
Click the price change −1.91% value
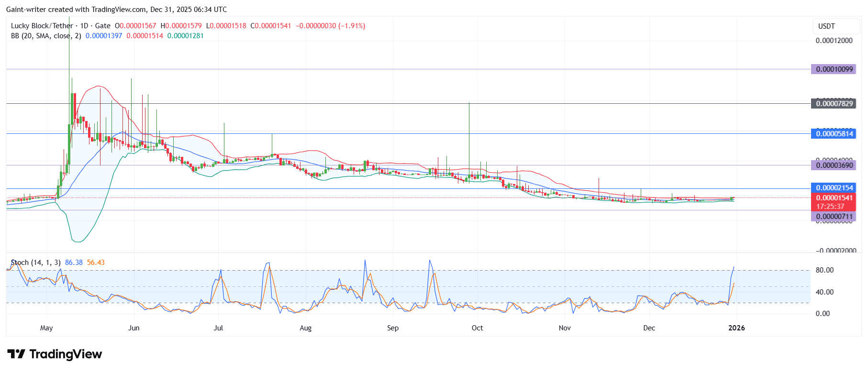pyautogui.click(x=352, y=26)
